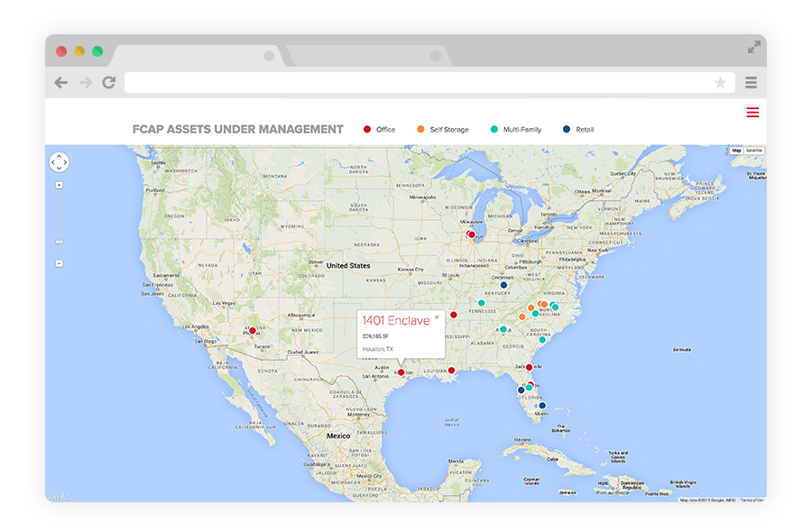Click the map pan control circle
812x532 pixels.
click(59, 162)
